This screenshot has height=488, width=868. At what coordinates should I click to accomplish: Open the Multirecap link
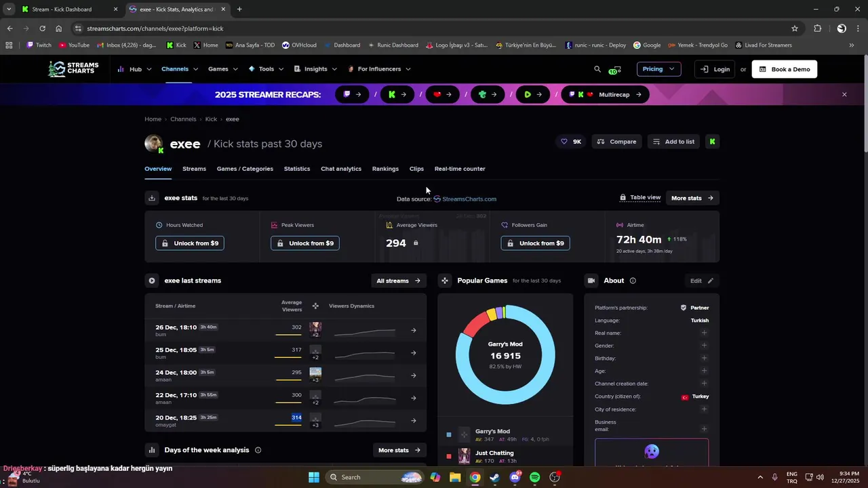[x=605, y=95]
